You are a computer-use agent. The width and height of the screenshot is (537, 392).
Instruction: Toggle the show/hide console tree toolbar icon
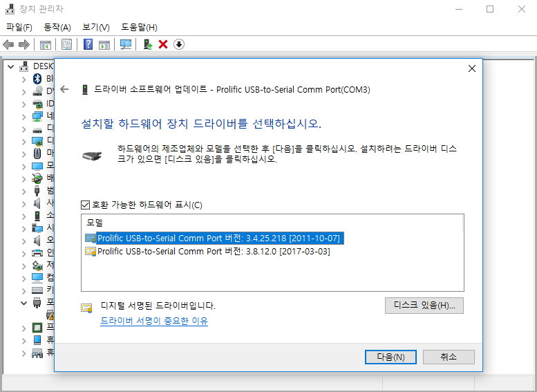[45, 44]
